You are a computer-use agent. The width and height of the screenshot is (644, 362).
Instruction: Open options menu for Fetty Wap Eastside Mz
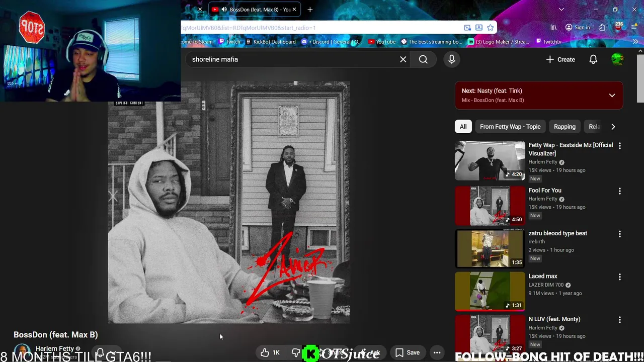click(x=620, y=146)
